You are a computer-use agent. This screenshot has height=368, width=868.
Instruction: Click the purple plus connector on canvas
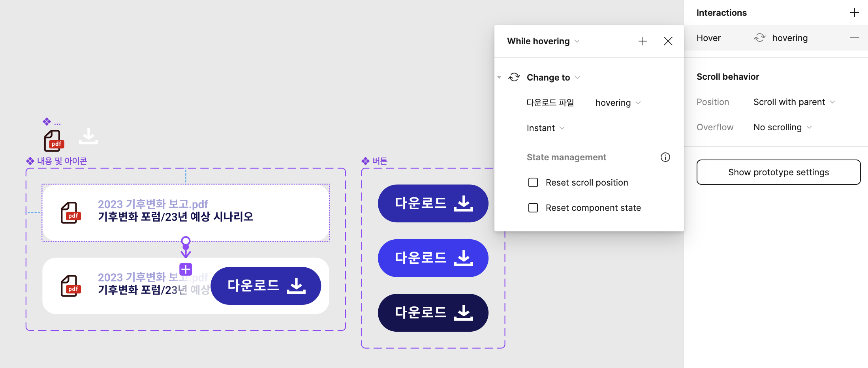(x=186, y=269)
